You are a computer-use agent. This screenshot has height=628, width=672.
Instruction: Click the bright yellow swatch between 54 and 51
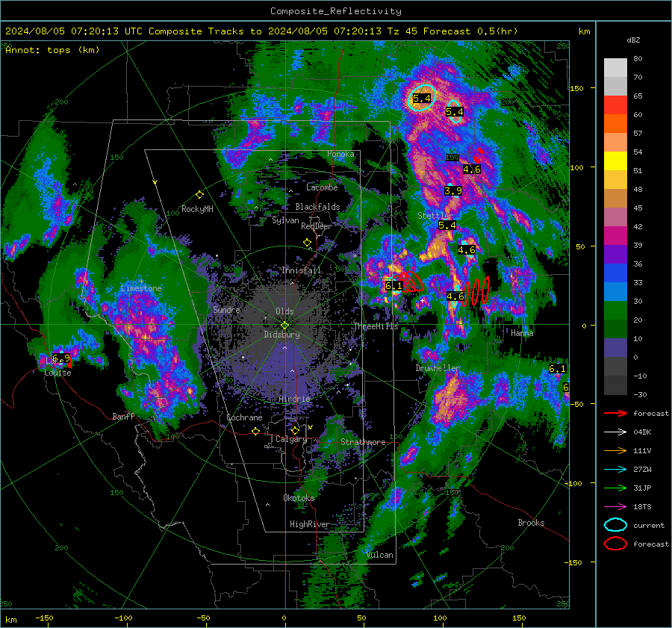click(615, 161)
